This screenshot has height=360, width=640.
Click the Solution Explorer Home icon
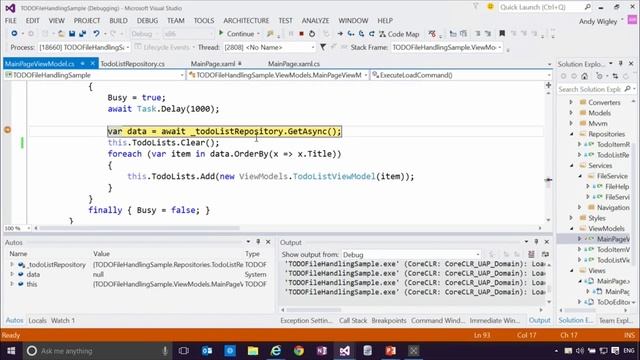pyautogui.click(x=584, y=76)
